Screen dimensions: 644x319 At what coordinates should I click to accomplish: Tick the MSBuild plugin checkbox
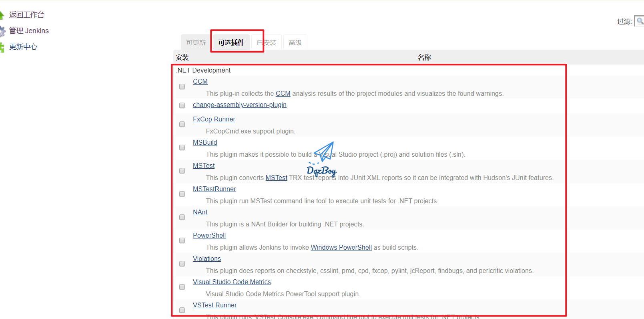click(x=182, y=147)
